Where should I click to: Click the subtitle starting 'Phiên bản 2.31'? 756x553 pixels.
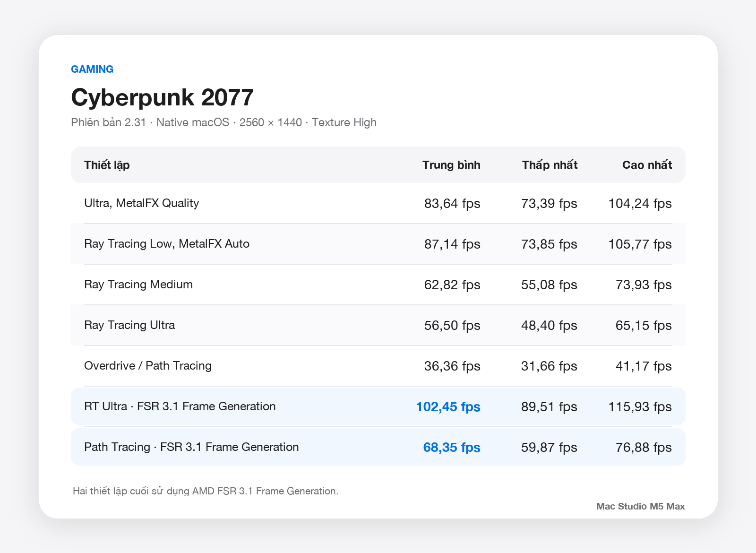click(x=223, y=122)
